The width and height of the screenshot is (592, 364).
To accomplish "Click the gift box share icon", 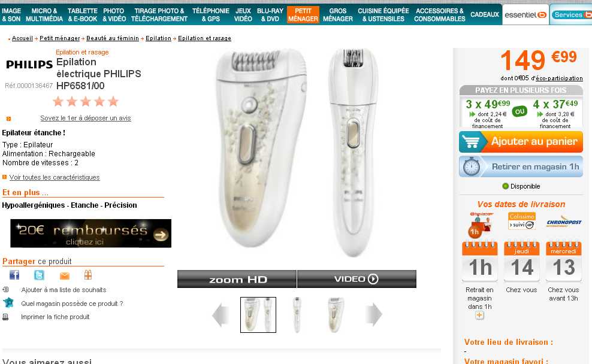I will click(x=88, y=275).
